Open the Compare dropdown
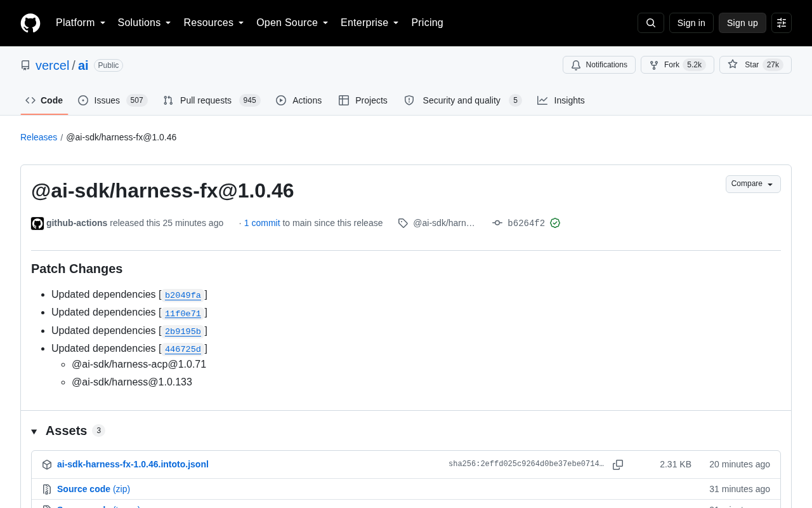This screenshot has height=508, width=812. click(753, 184)
